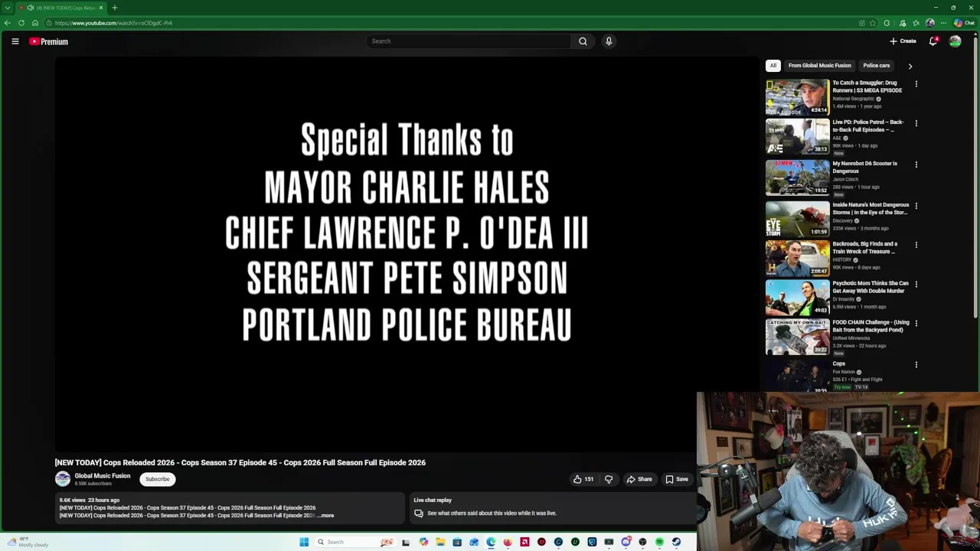Open My Nanrobot D6 Scooter thumbnail
This screenshot has width=980, height=551.
pyautogui.click(x=797, y=178)
